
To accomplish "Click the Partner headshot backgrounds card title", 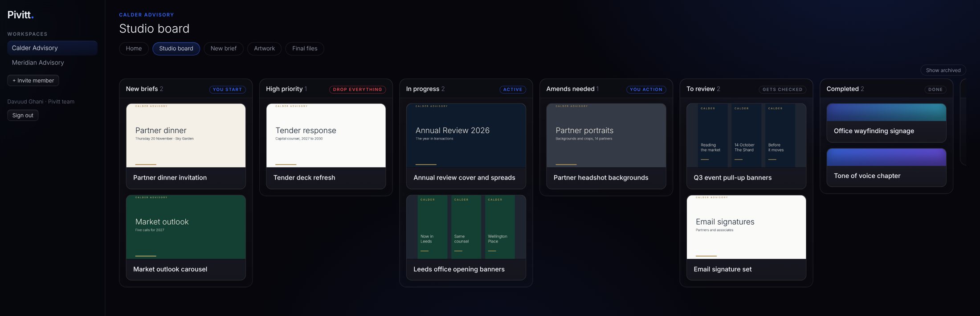I will 601,177.
